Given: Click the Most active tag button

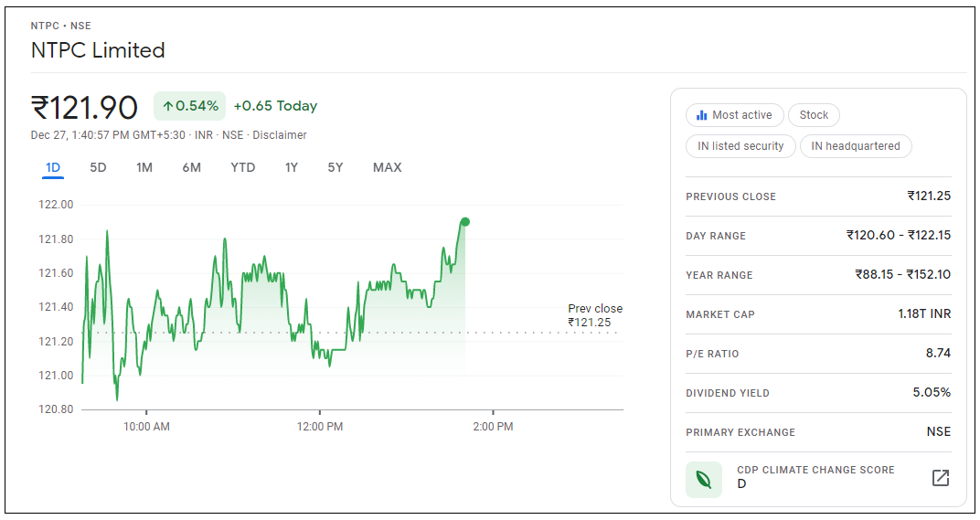Looking at the screenshot, I should 734,115.
